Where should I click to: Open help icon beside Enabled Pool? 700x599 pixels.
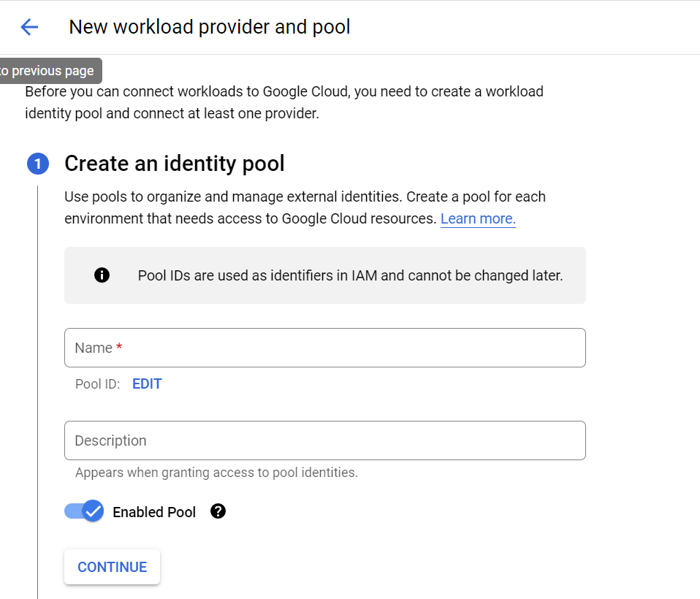218,511
